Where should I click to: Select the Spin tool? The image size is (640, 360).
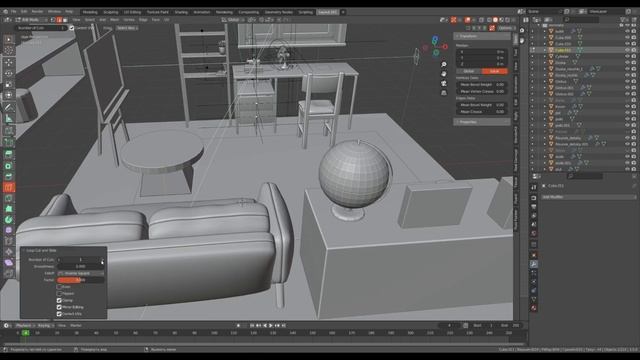coord(9,219)
